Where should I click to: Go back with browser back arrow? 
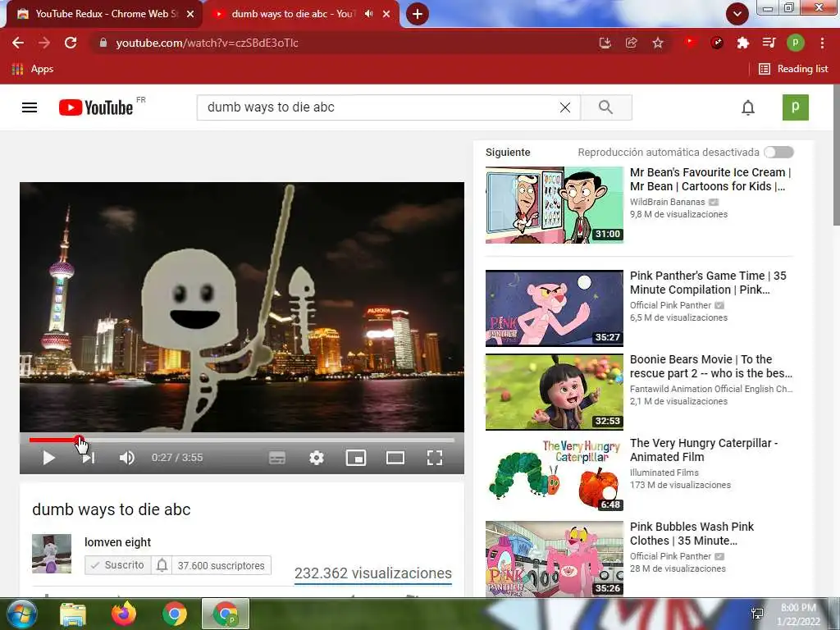point(18,43)
